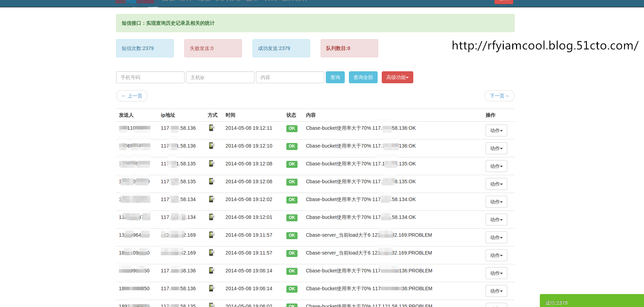Click the blue 查询 search button

click(x=335, y=77)
